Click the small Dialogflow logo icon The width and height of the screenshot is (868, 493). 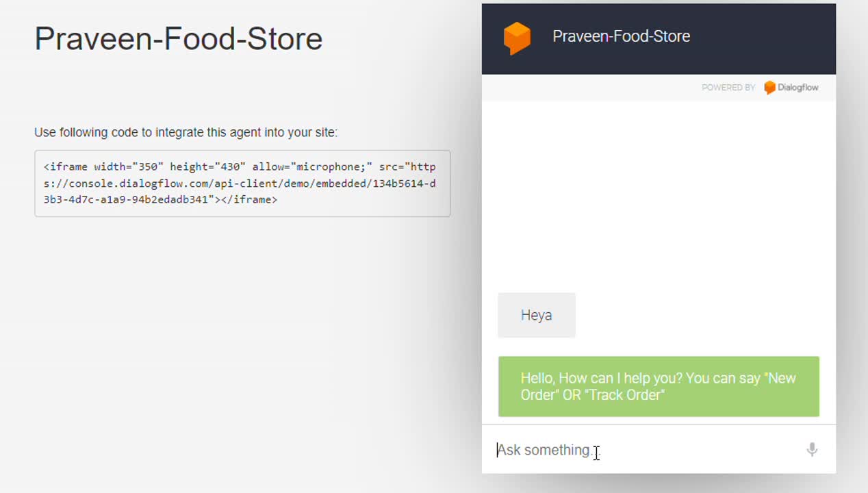(769, 88)
